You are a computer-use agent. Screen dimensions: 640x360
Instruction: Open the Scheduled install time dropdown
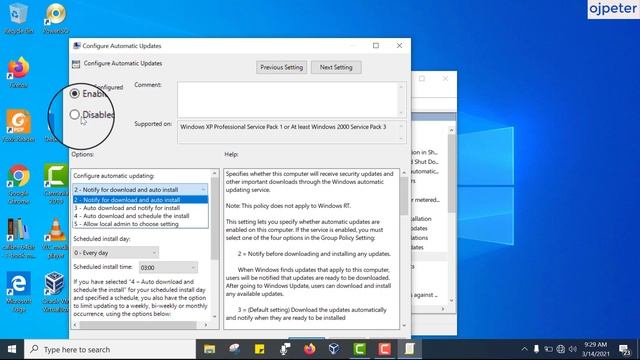pyautogui.click(x=168, y=268)
